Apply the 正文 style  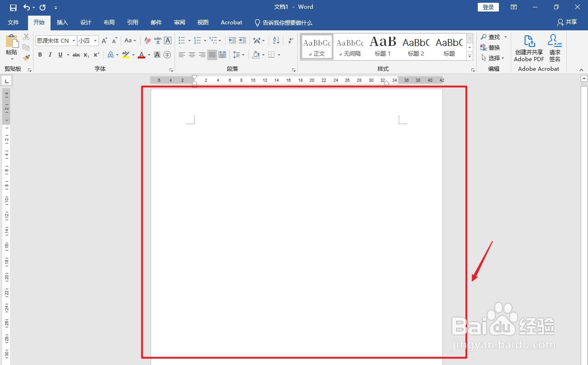coord(317,47)
